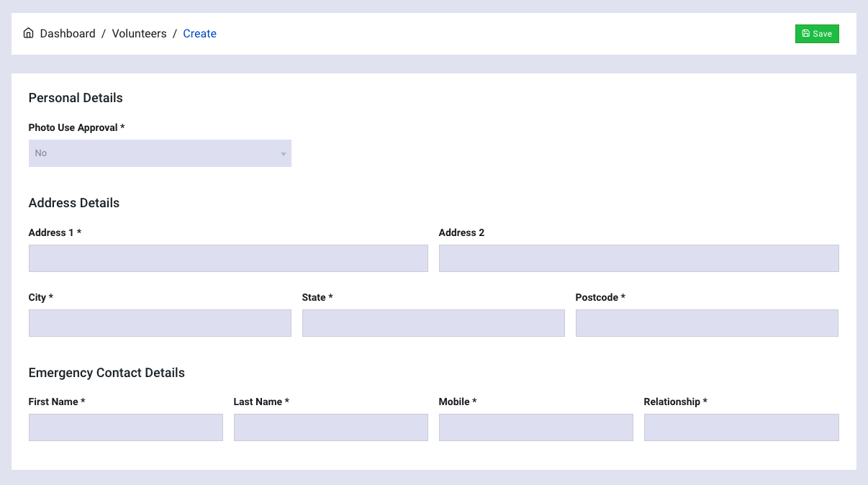Screen dimensions: 868x485
Task: Click the Emergency Contact Details heading
Action: 107,373
